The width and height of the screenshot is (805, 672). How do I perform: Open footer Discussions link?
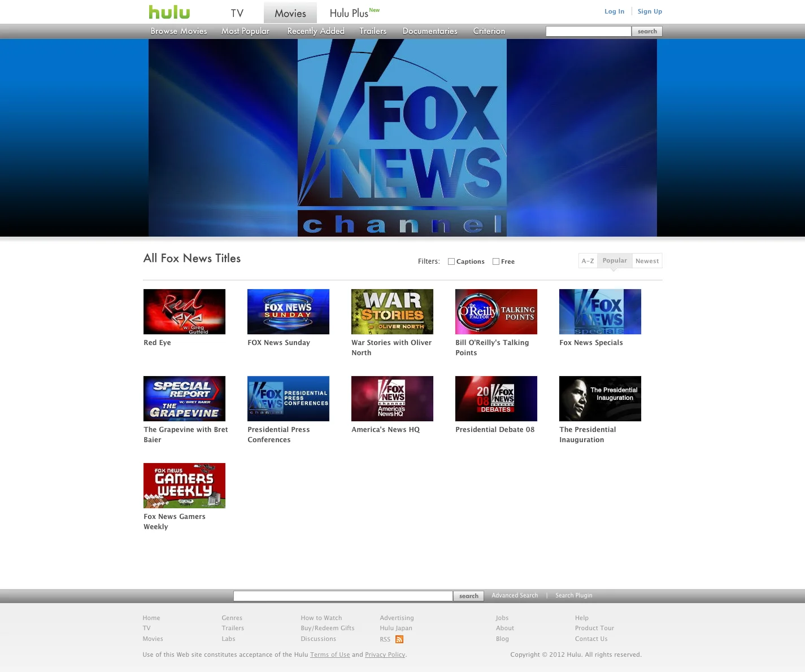tap(318, 639)
